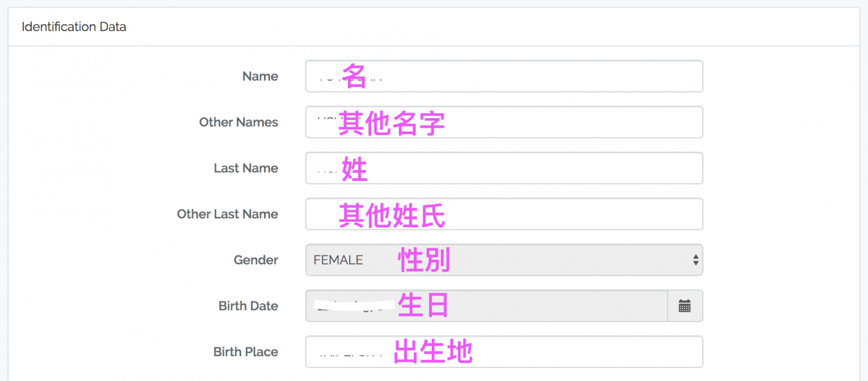Click the pink 出生地 annotation text
The width and height of the screenshot is (868, 381).
tap(433, 352)
